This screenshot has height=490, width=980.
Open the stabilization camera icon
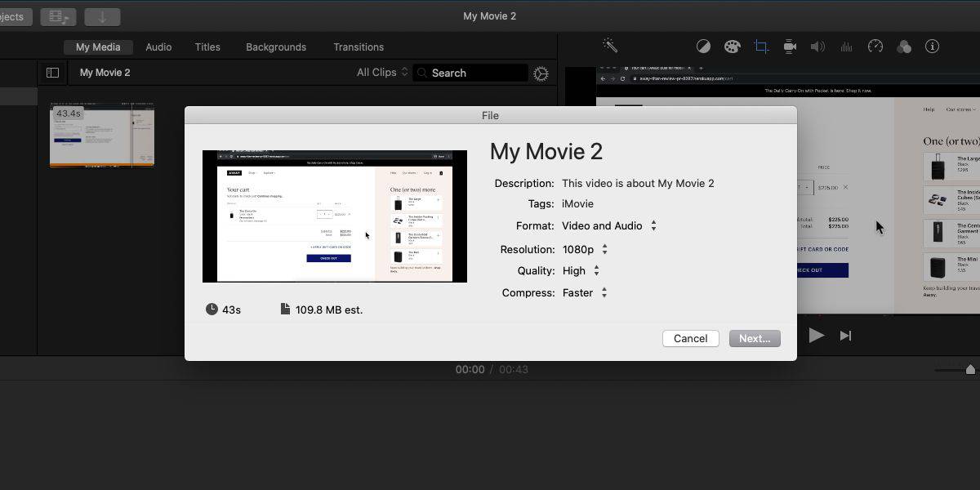[x=790, y=47]
